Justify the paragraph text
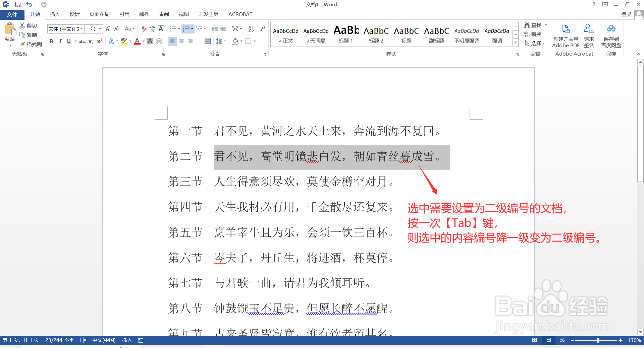The image size is (644, 348). coord(199,41)
